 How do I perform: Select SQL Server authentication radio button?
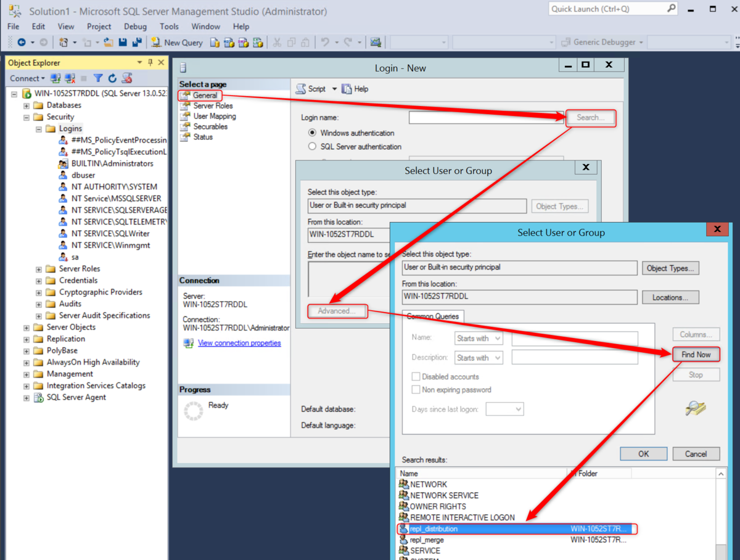(x=313, y=147)
